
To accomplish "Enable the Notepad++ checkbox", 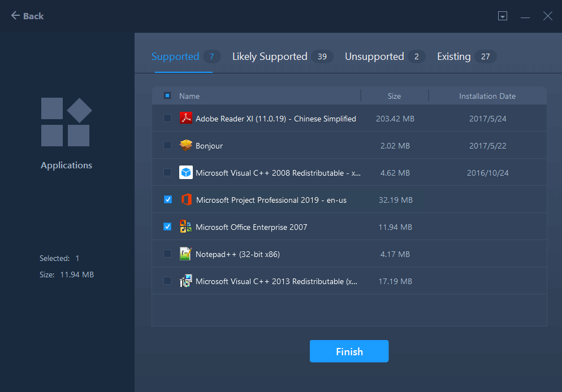I will click(167, 254).
